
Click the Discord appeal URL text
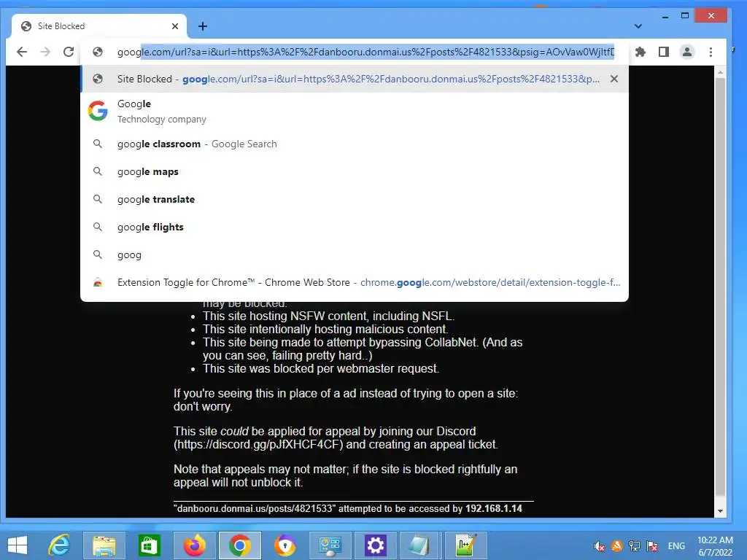[258, 444]
